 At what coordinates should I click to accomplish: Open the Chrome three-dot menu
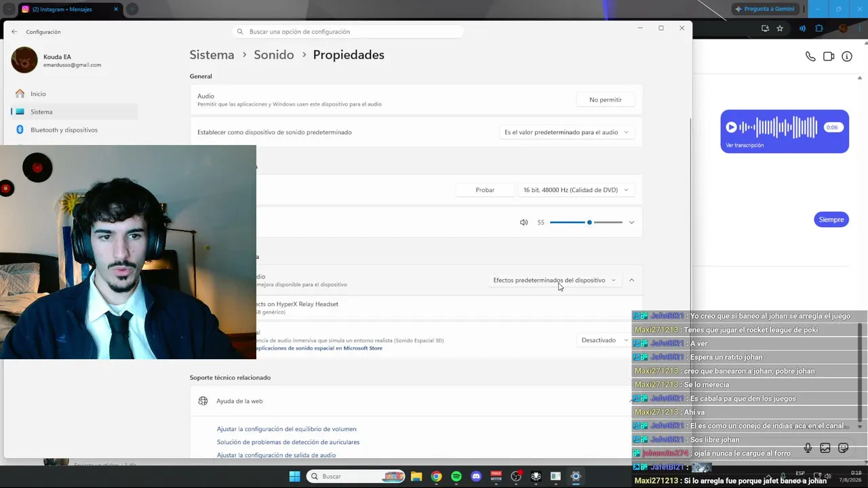(x=860, y=28)
